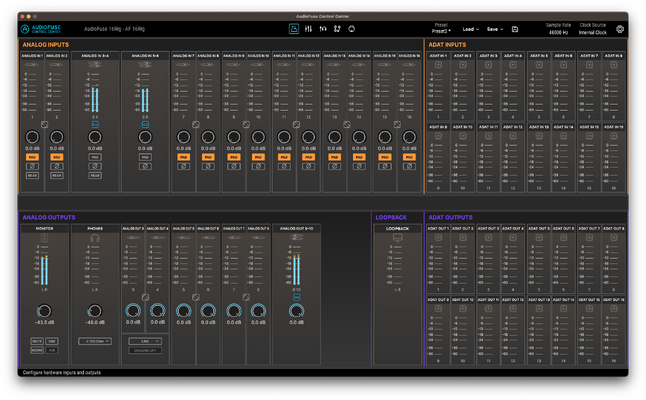
Task: Open the third toolbar view icon
Action: (323, 29)
